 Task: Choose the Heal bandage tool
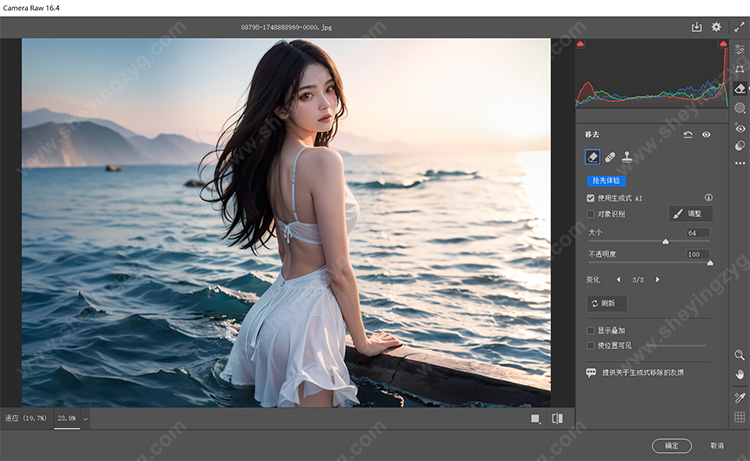pos(609,157)
